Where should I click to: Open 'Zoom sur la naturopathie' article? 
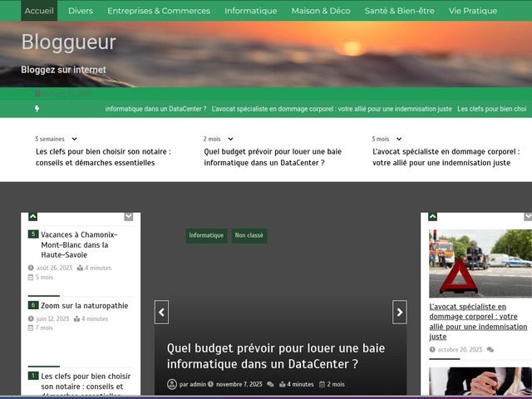pyautogui.click(x=84, y=305)
